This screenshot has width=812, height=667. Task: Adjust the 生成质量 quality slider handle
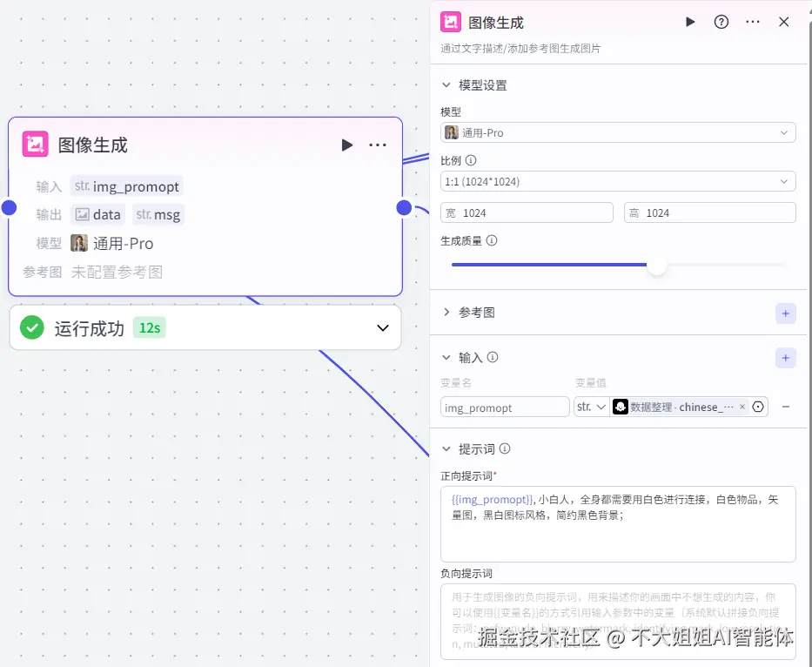(x=657, y=266)
